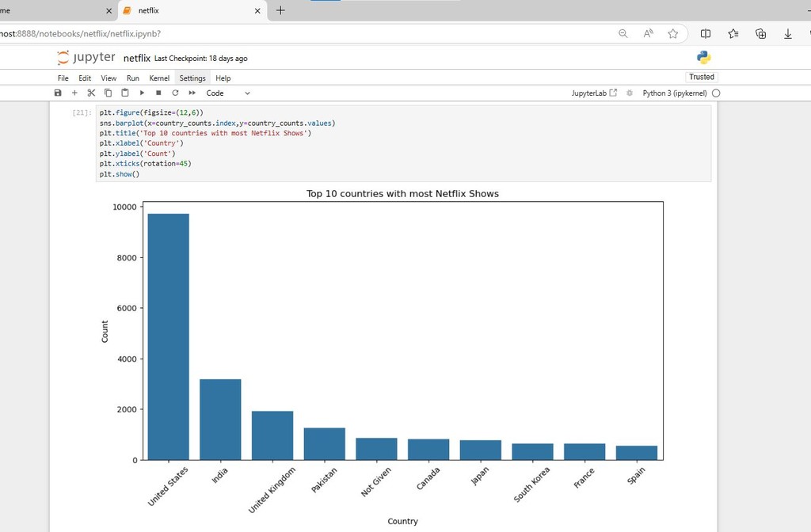Image resolution: width=811 pixels, height=532 pixels.
Task: Select the Python 3 (ipykernel) kernel button
Action: point(675,93)
